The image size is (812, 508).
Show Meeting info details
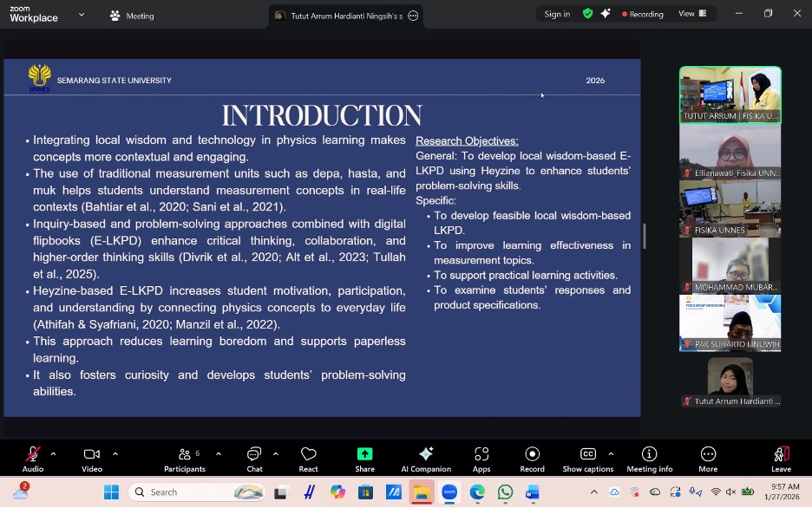point(649,458)
